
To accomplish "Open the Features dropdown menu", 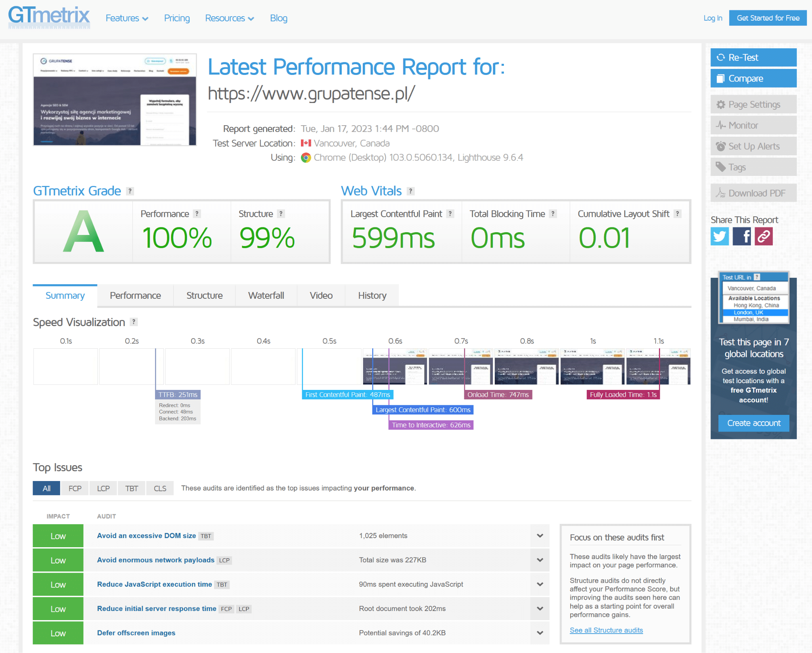I will 127,18.
